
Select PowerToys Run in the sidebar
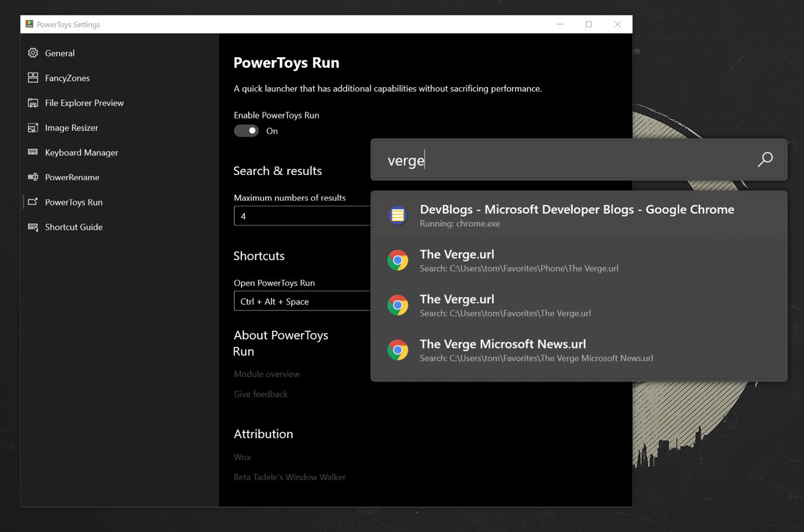pos(120,201)
